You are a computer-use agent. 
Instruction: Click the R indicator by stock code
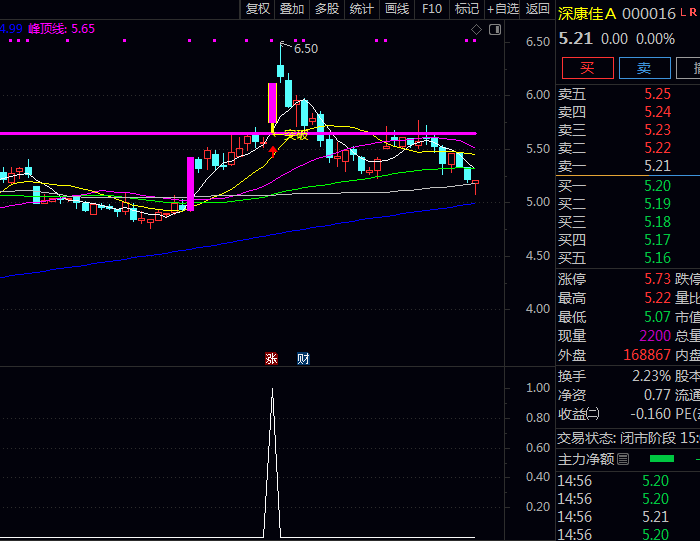[x=693, y=13]
